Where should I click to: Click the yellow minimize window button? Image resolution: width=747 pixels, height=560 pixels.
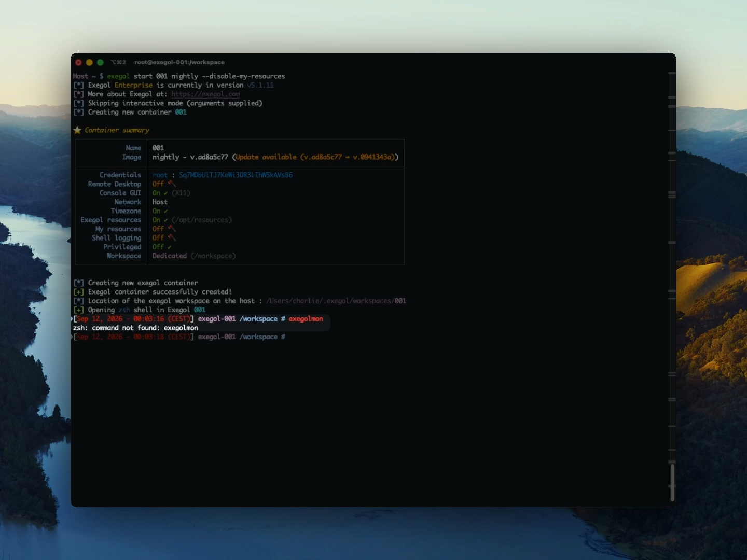[89, 62]
